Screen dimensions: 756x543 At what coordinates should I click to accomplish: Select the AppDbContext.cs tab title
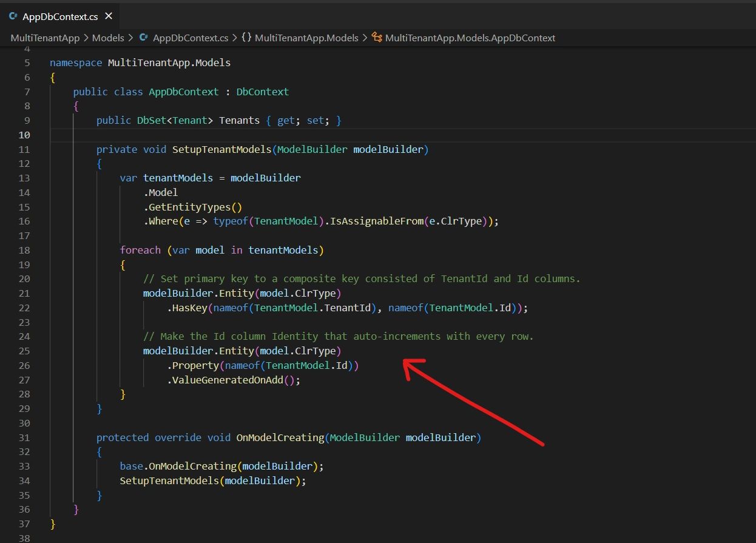(59, 16)
